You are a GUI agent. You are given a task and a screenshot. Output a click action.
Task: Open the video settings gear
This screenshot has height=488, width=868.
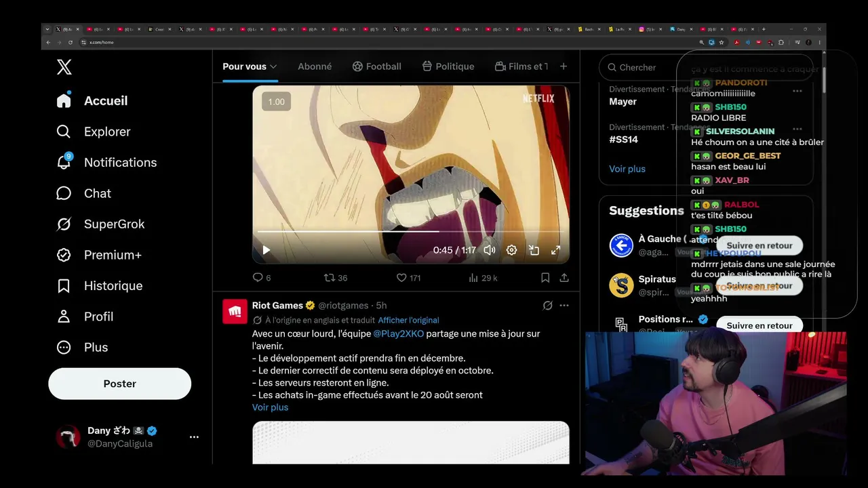click(512, 250)
